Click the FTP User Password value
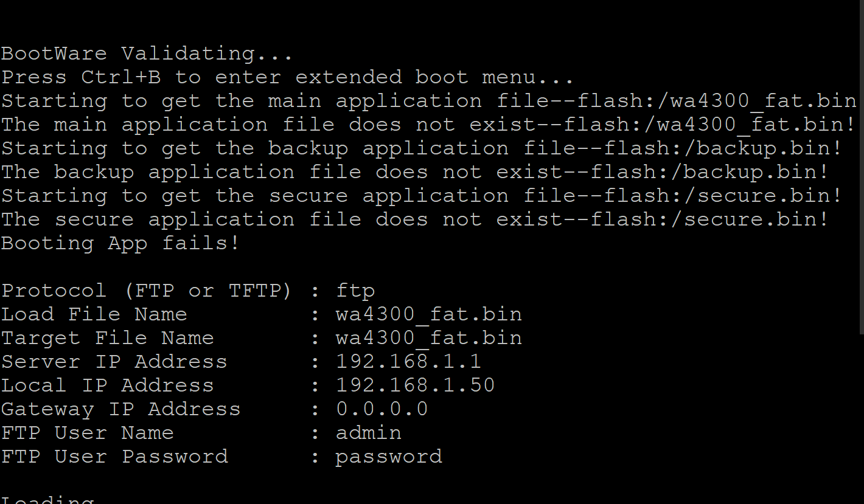The image size is (864, 504). 388,457
